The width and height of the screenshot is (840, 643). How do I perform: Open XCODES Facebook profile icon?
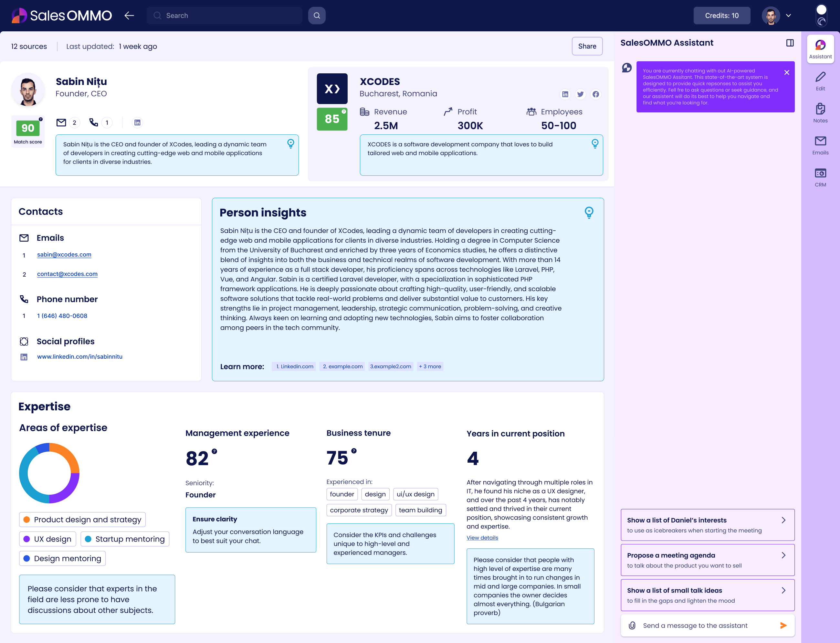pyautogui.click(x=595, y=94)
